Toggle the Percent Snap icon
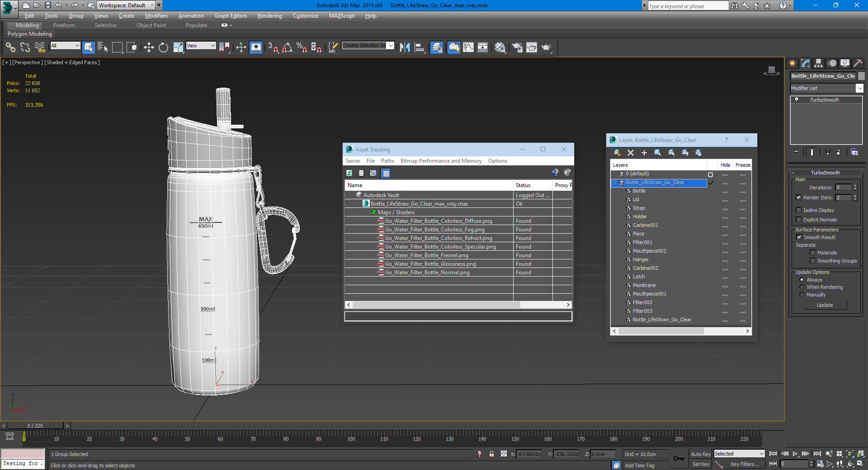 (302, 47)
